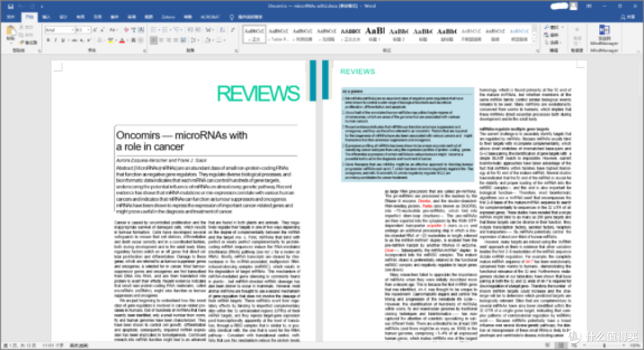The height and width of the screenshot is (350, 644).
Task: Align the paragraph to the left
Action: (x=153, y=41)
